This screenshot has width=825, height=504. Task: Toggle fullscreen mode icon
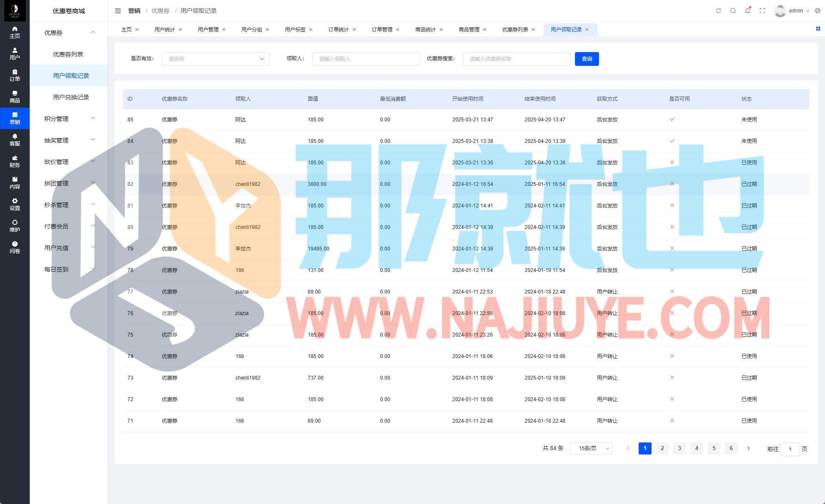(762, 11)
